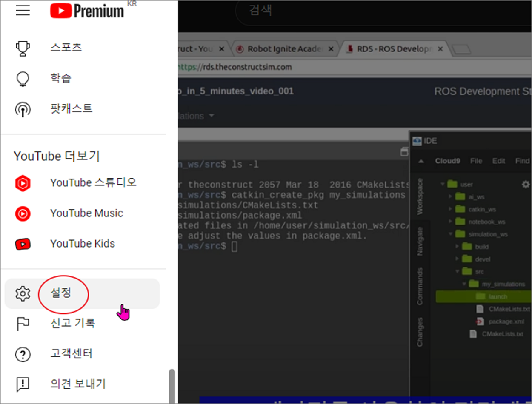Expand the catkin_ws folder

tap(451, 209)
